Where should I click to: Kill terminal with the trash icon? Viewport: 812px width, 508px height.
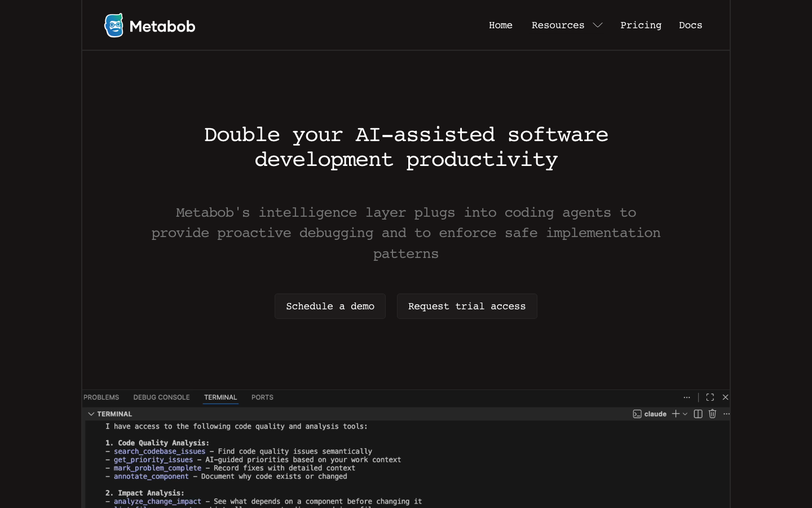[x=712, y=414]
